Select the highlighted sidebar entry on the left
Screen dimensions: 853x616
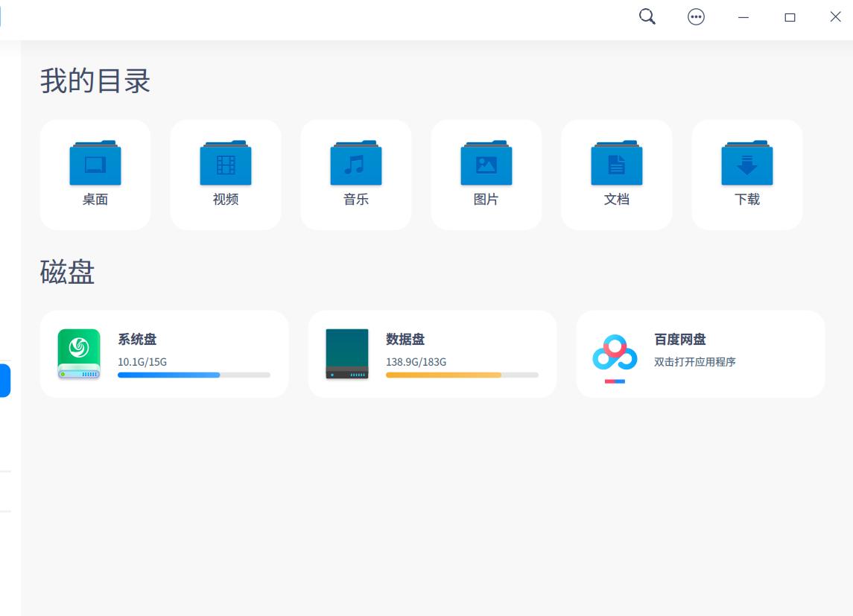pos(4,380)
